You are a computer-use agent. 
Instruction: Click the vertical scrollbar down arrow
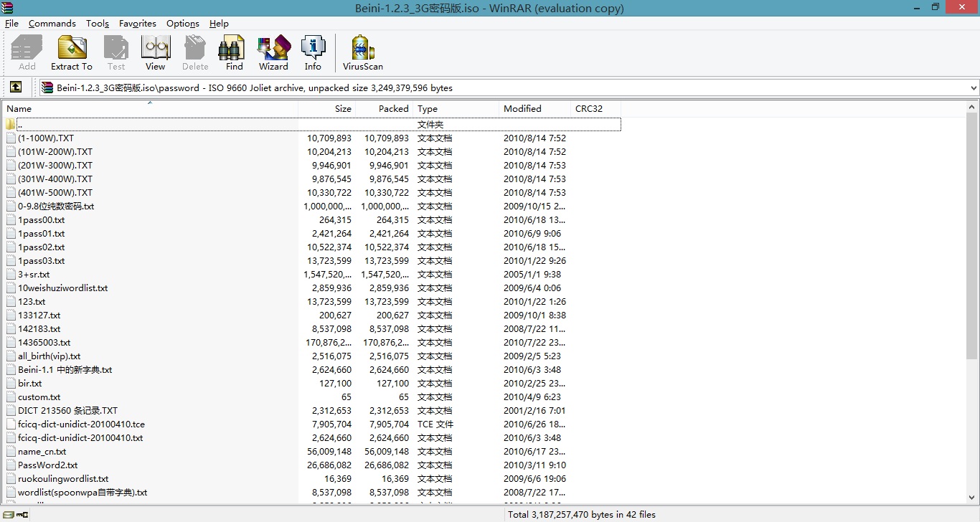(972, 498)
